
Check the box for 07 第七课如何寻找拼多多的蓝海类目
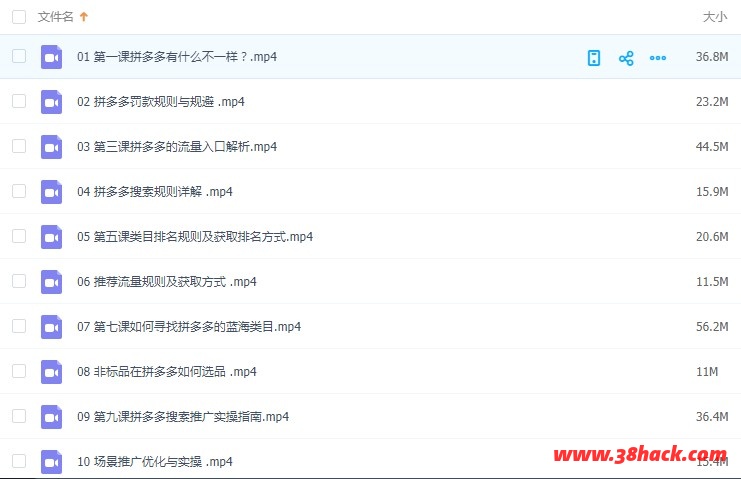[x=19, y=326]
